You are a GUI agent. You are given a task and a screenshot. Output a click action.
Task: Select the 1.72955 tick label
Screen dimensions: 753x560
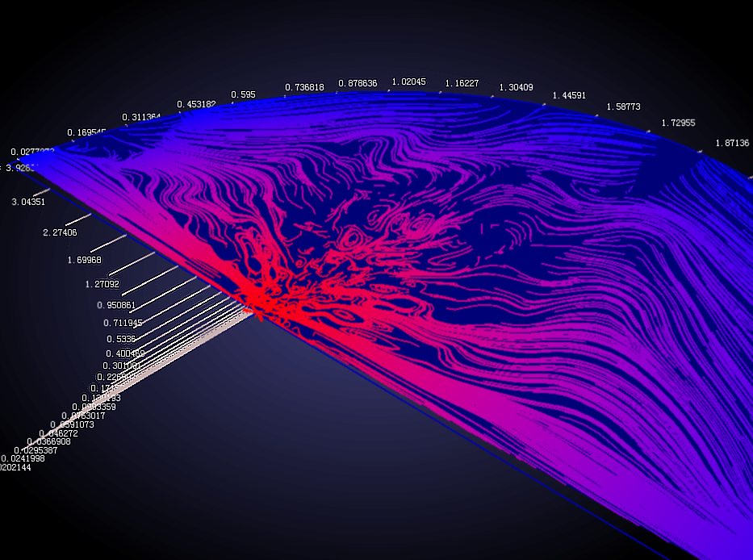(x=678, y=123)
